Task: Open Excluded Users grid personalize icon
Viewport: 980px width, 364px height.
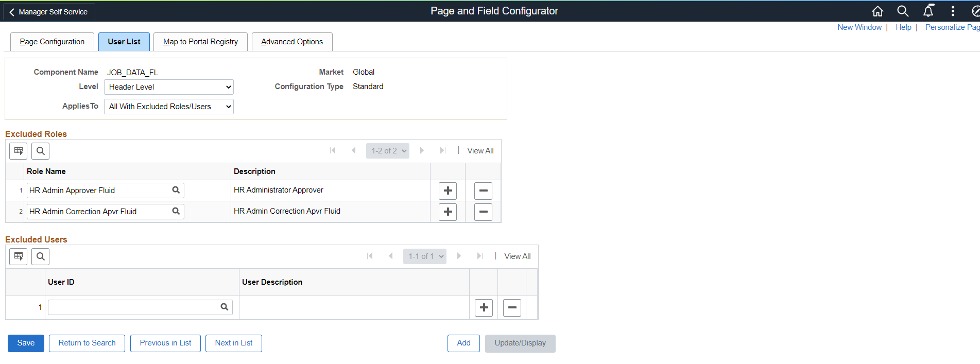Action: (19, 256)
